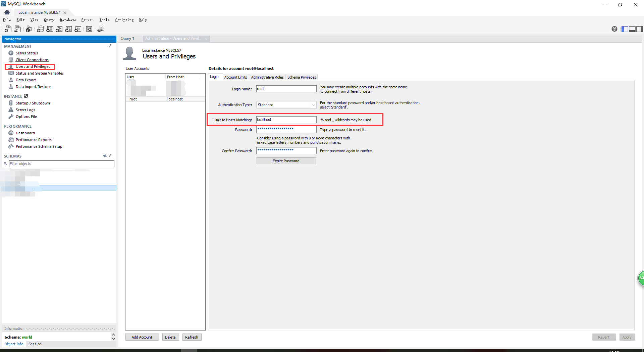
Task: Click the Expire Password button
Action: 286,161
